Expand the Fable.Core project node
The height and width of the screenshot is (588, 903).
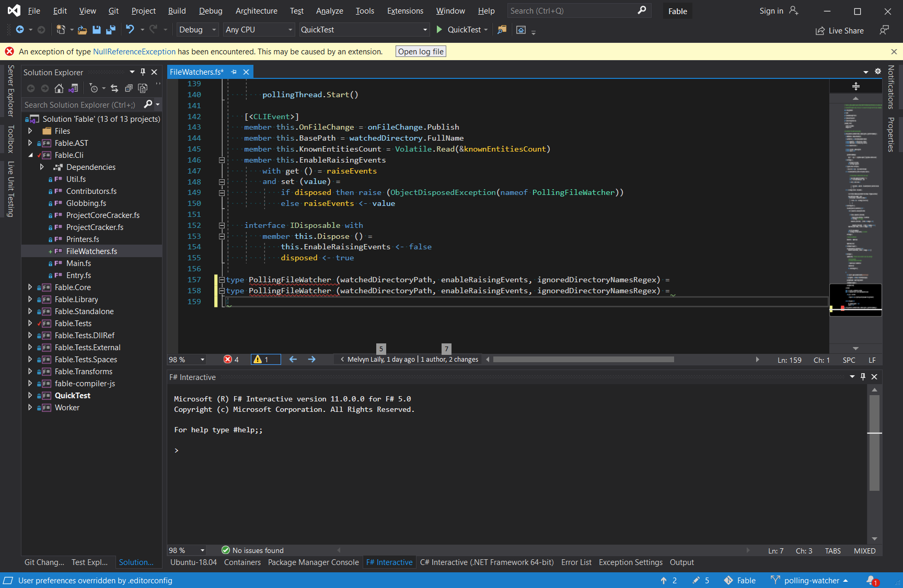[x=30, y=287]
